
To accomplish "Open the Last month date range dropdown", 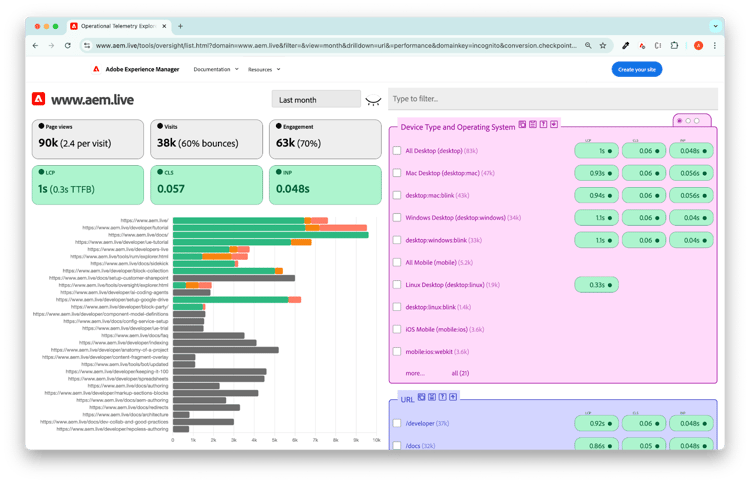I will 315,100.
